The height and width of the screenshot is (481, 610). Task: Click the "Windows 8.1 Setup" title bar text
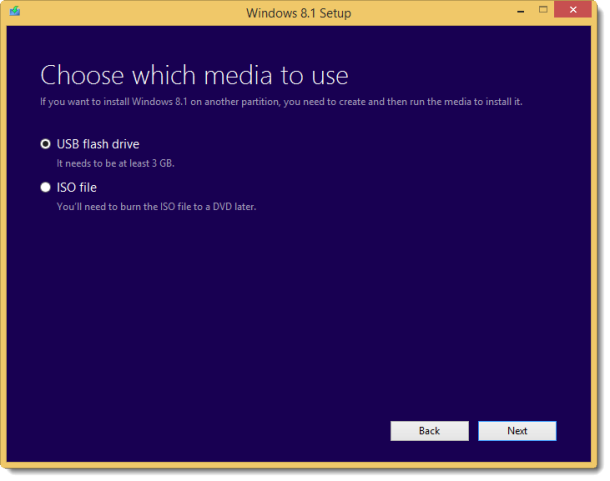coord(298,13)
